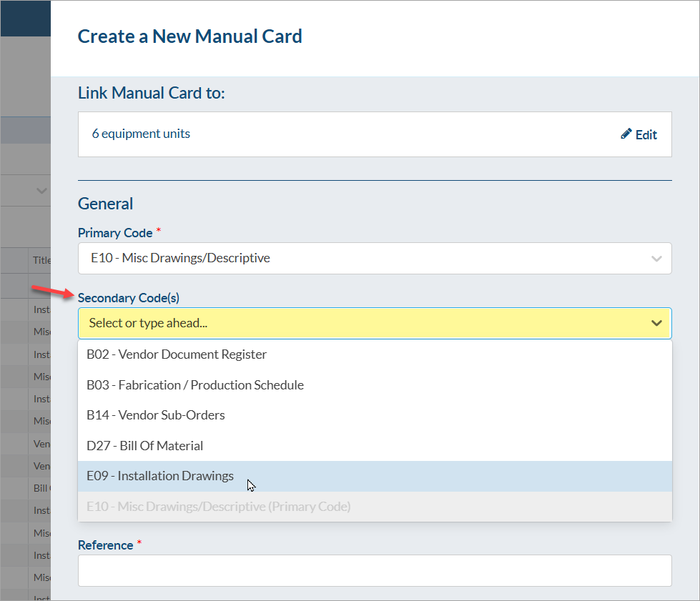Viewport: 700px width, 601px height.
Task: Click the General section heading
Action: point(105,204)
